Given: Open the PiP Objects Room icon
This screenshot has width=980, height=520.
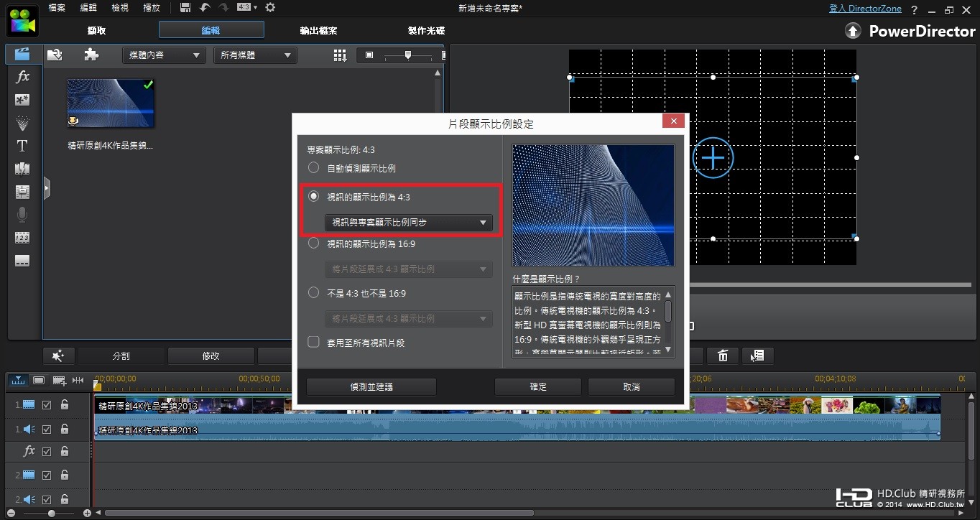Looking at the screenshot, I should click(x=22, y=100).
